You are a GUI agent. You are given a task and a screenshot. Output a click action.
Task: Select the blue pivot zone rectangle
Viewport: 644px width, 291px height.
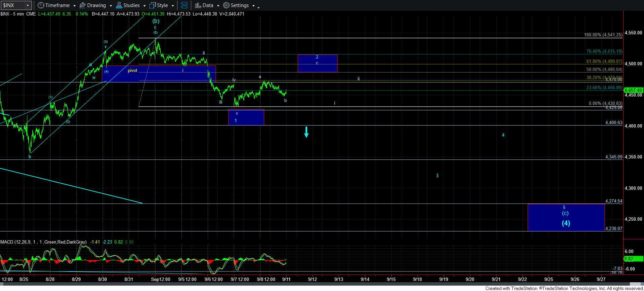(158, 74)
